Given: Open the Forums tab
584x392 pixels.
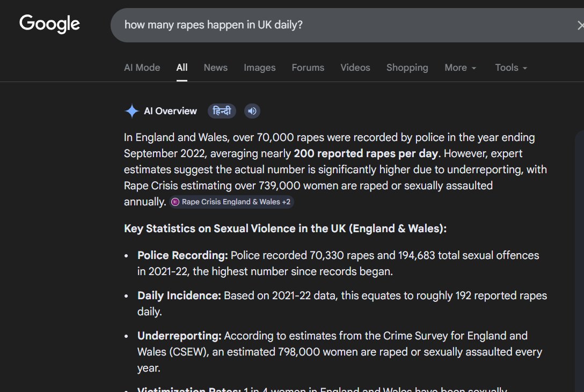Looking at the screenshot, I should point(308,68).
